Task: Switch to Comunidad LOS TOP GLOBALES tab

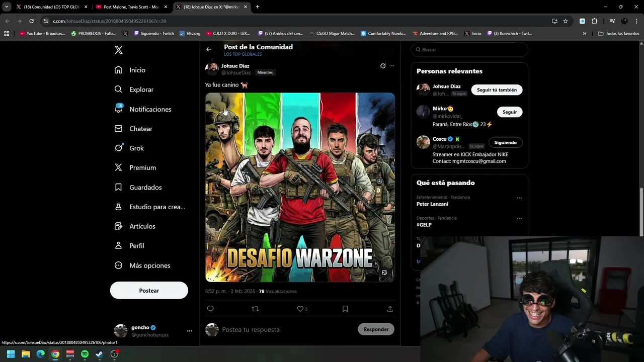Action: coord(52,7)
